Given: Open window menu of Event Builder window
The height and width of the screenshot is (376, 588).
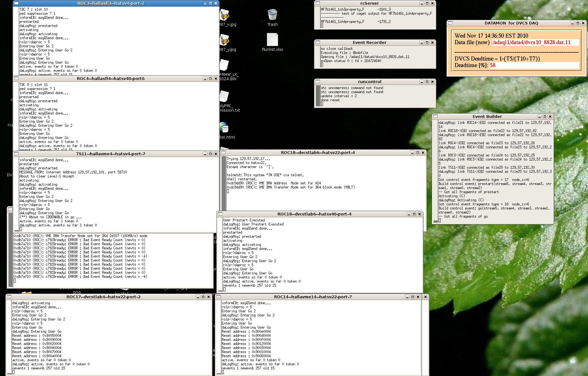Looking at the screenshot, I should 435,116.
